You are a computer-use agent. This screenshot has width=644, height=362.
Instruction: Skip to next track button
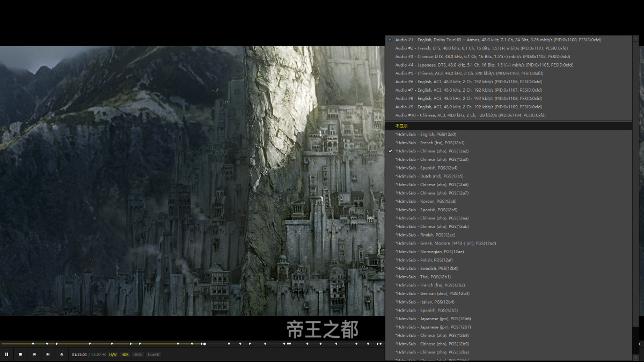point(48,354)
